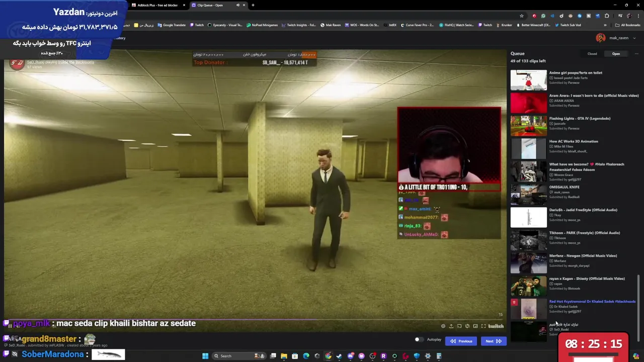
Task: Click the chromecast icon in player controls
Action: (459, 326)
